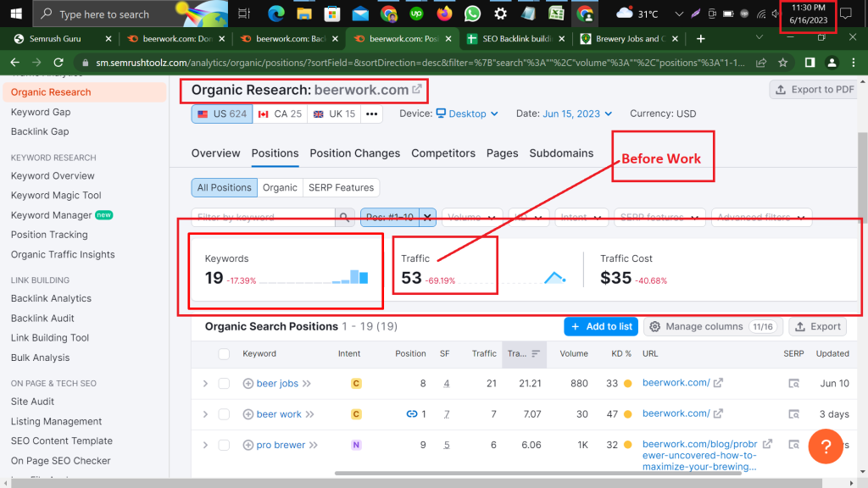
Task: Open the Device: Desktop dropdown
Action: pos(467,114)
